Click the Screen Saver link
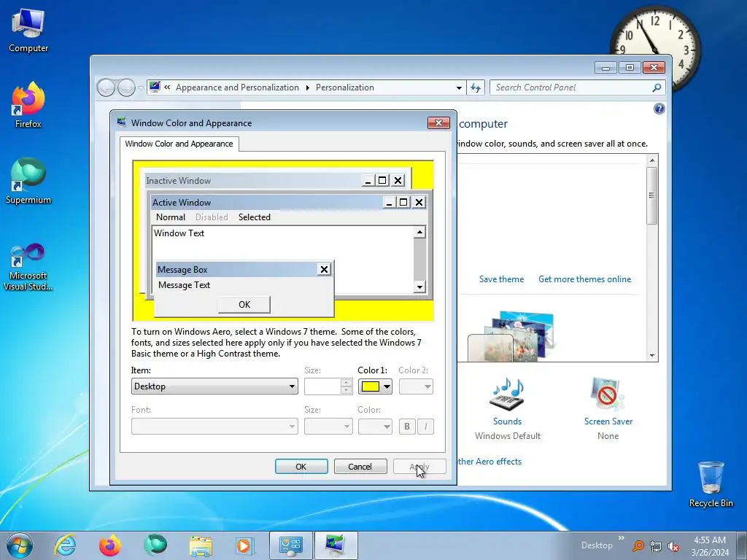Image resolution: width=747 pixels, height=560 pixels. [x=608, y=421]
